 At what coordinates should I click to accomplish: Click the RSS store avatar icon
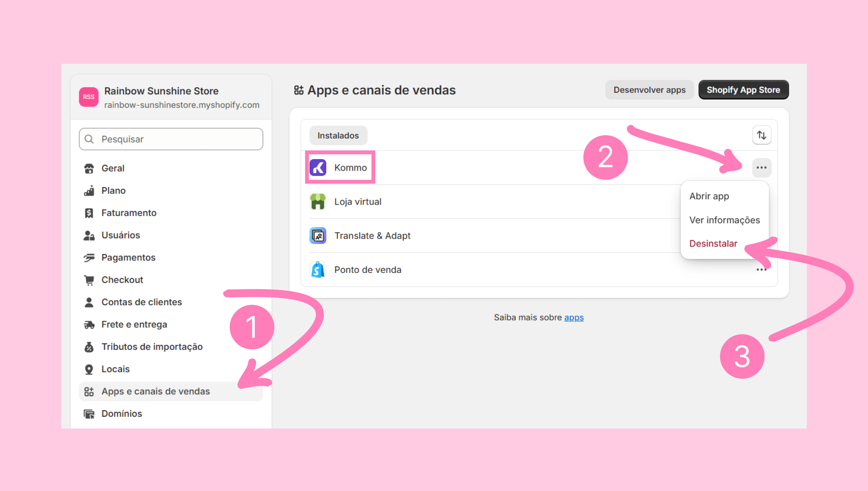tap(88, 97)
